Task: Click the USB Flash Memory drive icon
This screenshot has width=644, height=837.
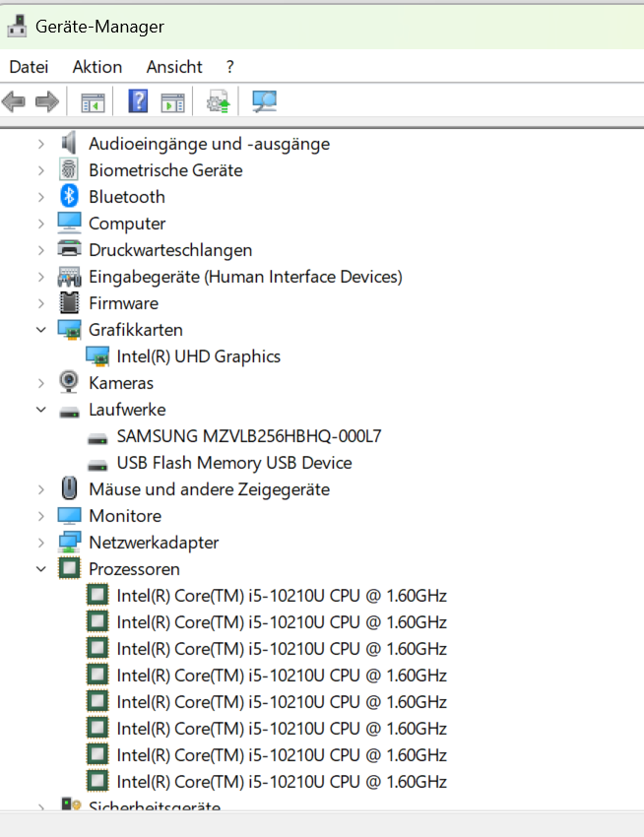Action: tap(97, 465)
